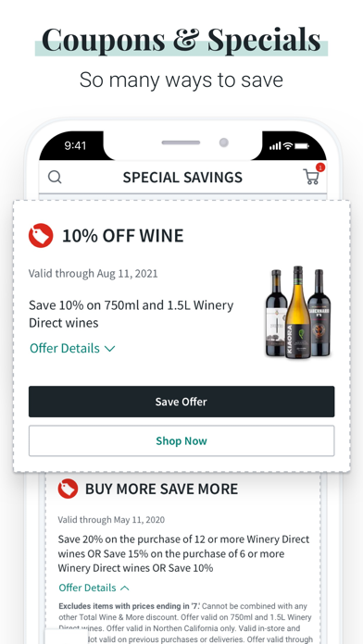Viewport: 363px width, 644px height.
Task: Click the Save Offer button
Action: point(181,402)
